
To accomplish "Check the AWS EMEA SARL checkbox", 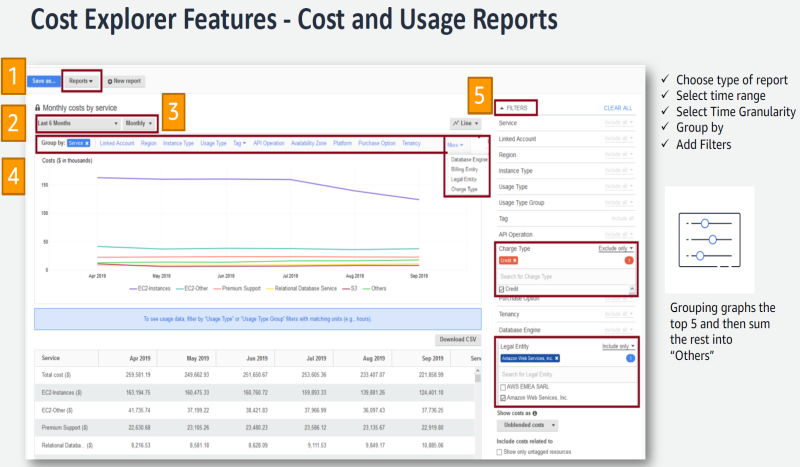I will [503, 387].
